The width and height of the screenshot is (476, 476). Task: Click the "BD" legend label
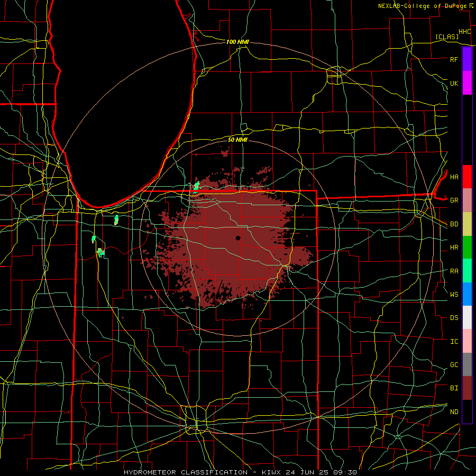[454, 224]
